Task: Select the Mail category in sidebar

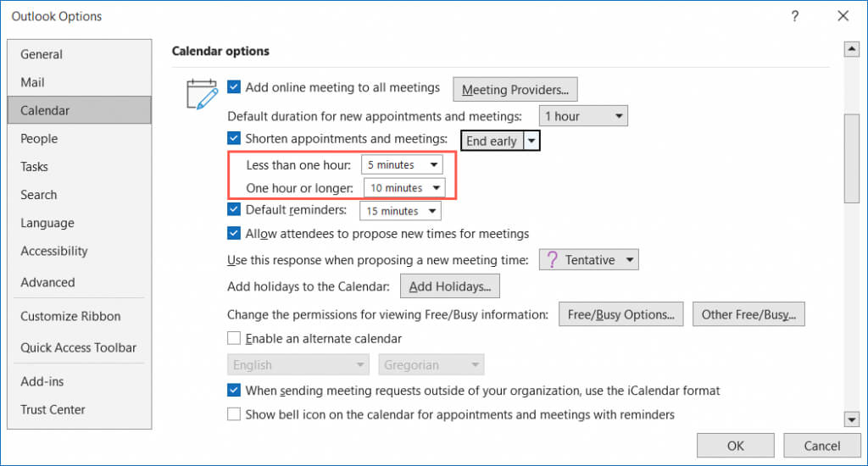Action: point(33,82)
